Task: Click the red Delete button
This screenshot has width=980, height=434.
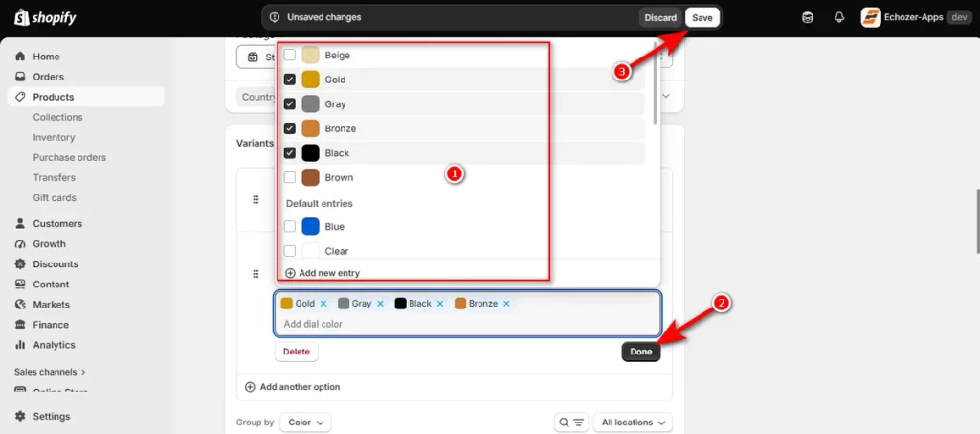Action: click(x=297, y=352)
